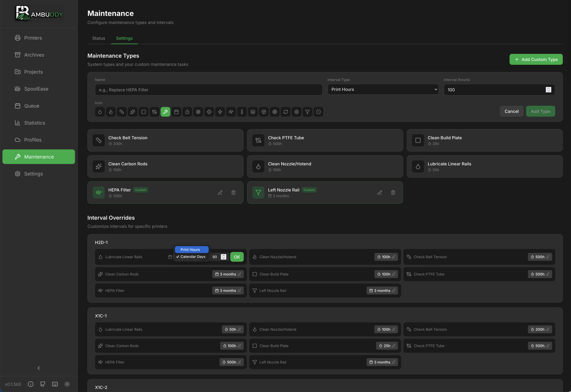571x392 pixels.
Task: Switch to the Status tab
Action: (98, 38)
